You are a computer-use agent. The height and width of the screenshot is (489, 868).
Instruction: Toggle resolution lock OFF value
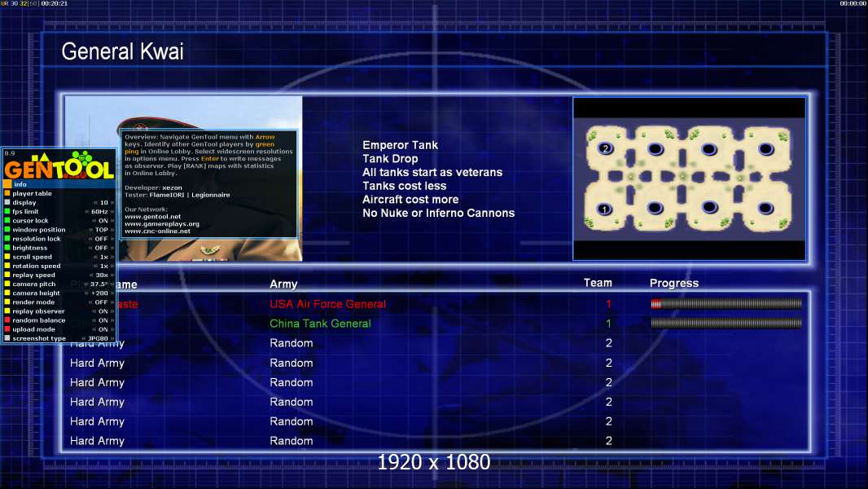point(101,239)
